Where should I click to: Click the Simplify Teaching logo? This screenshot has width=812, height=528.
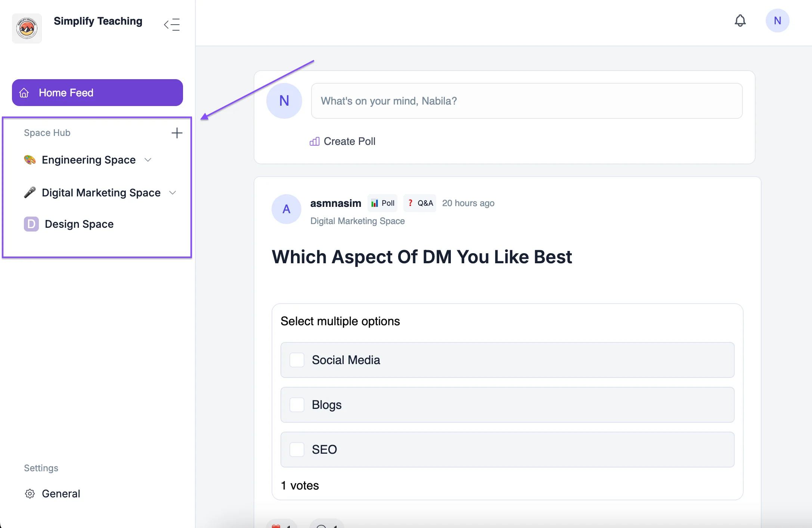(27, 28)
